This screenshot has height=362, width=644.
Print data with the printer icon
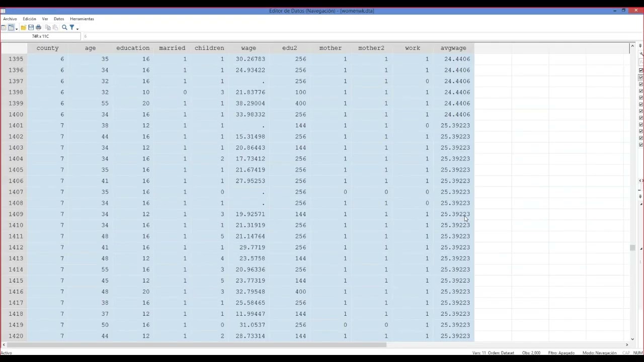(x=38, y=28)
